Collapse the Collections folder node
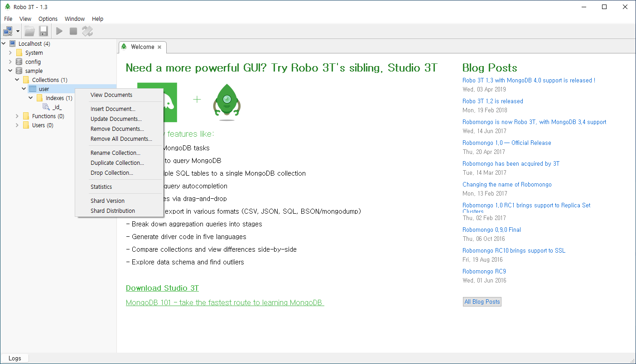 [x=17, y=80]
